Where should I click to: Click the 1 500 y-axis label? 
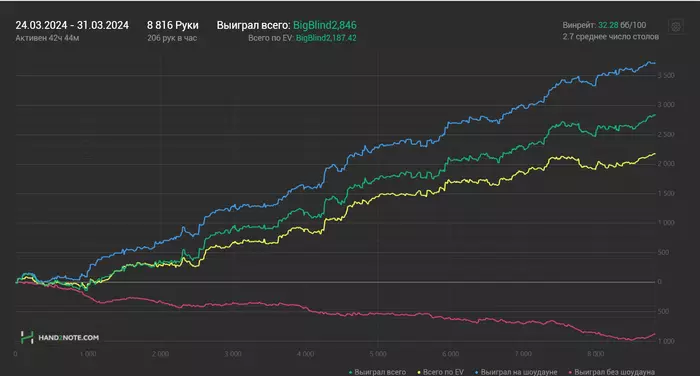coord(666,193)
